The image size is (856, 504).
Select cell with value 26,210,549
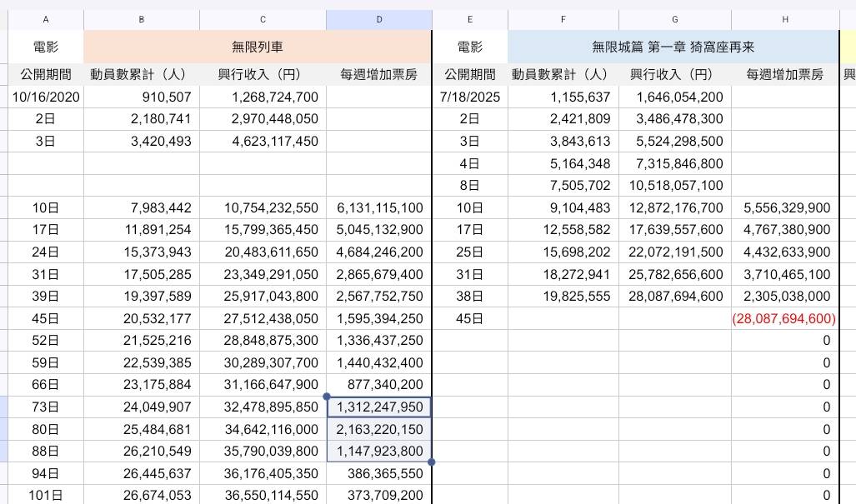point(142,451)
